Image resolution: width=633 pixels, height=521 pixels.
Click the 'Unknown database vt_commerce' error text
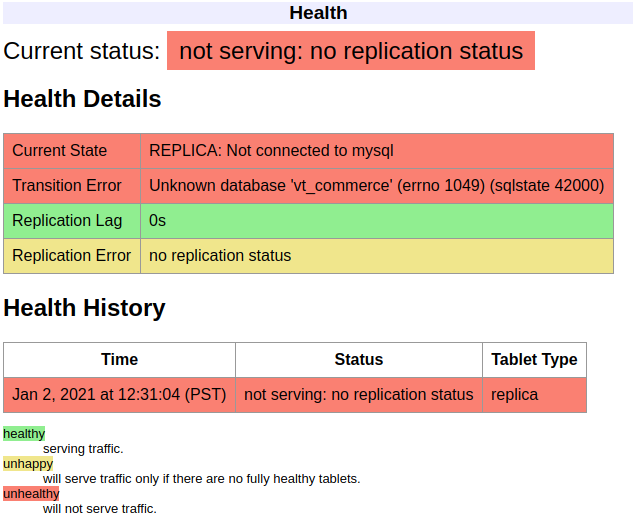[376, 185]
